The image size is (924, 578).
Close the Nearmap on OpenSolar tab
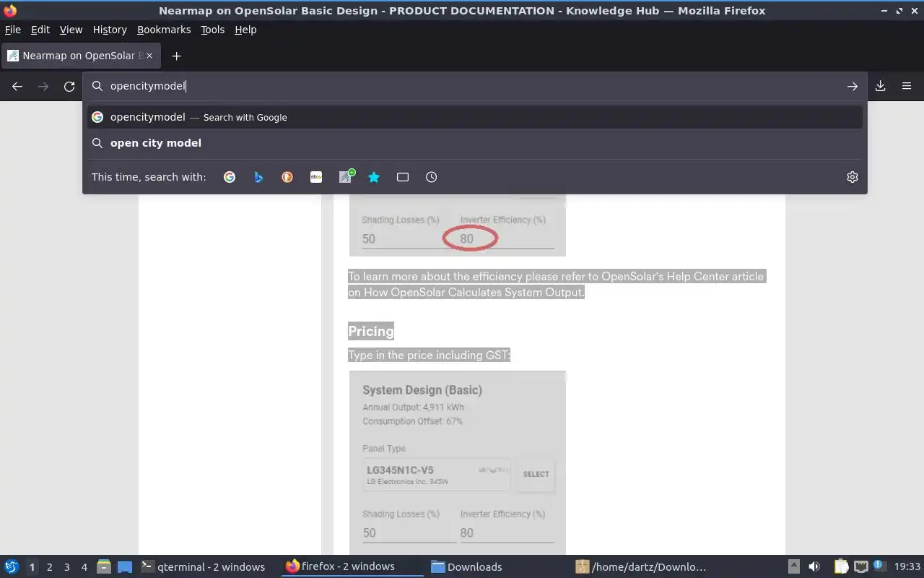pyautogui.click(x=149, y=56)
